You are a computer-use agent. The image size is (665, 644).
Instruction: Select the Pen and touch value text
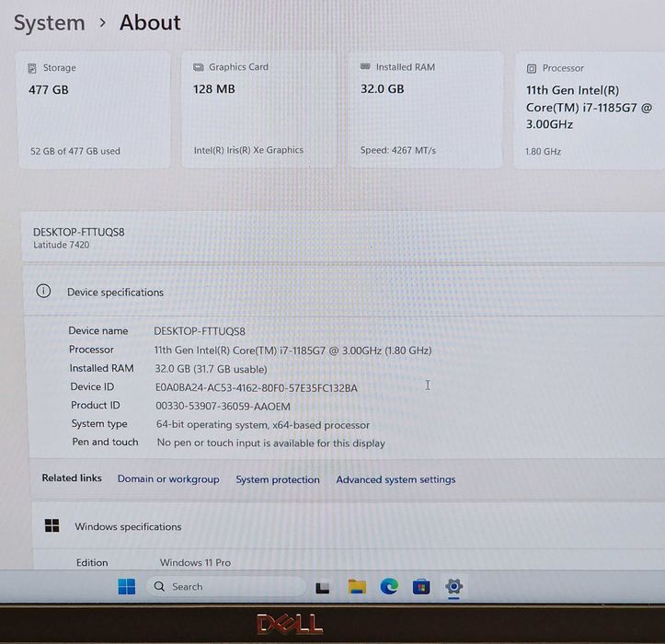[271, 443]
